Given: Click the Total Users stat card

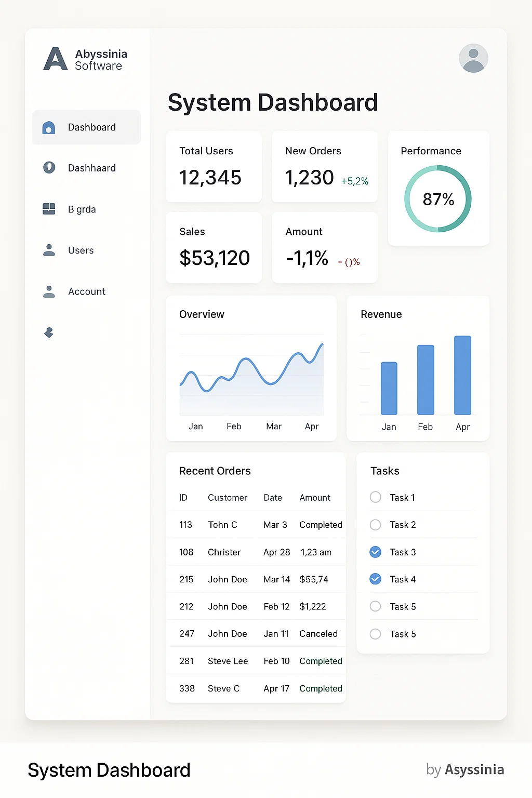Looking at the screenshot, I should click(214, 167).
